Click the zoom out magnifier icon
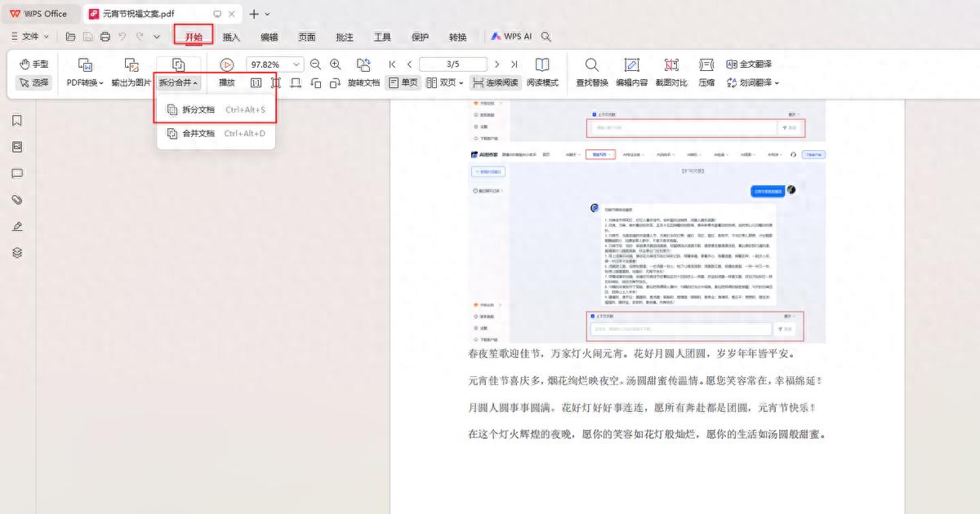The height and width of the screenshot is (514, 980). click(316, 64)
